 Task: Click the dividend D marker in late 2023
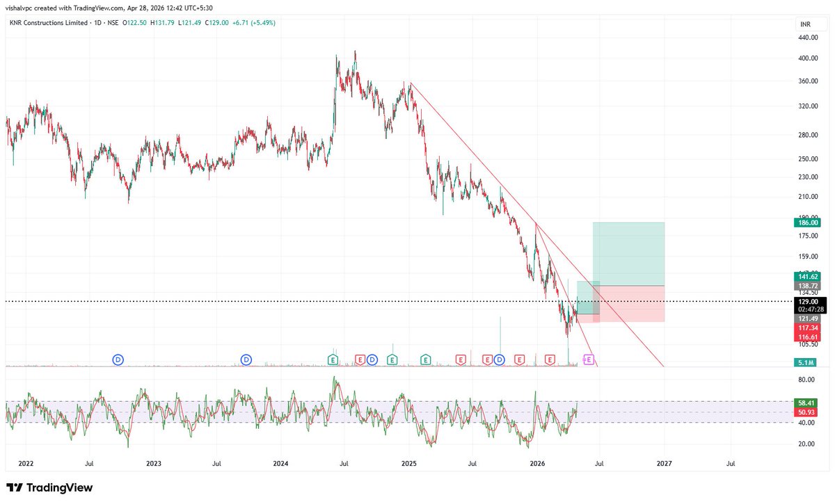tap(246, 359)
